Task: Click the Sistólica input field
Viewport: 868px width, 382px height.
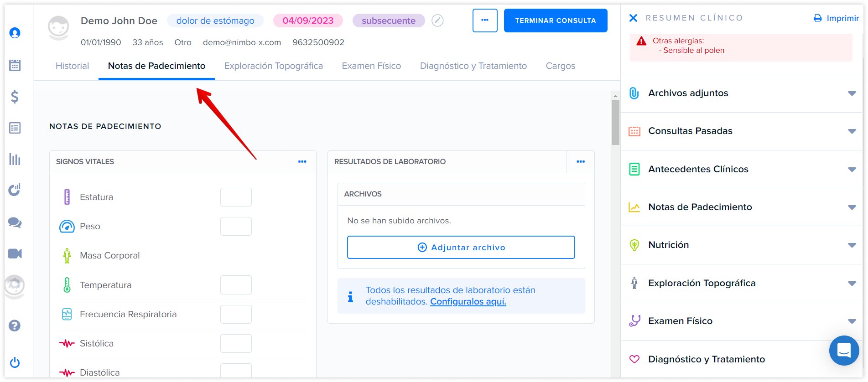Action: 236,343
